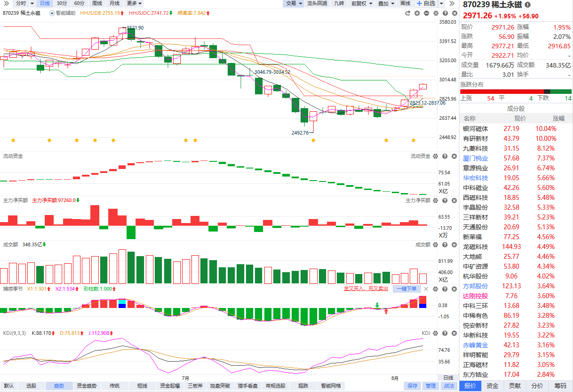Viewport: 573px width, 392px height.
Task: Enable the 九转 indicator
Action: tap(339, 3)
